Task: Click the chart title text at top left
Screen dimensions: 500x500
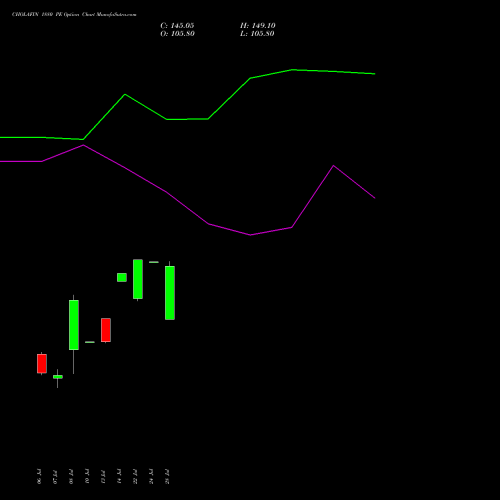Action: (74, 15)
